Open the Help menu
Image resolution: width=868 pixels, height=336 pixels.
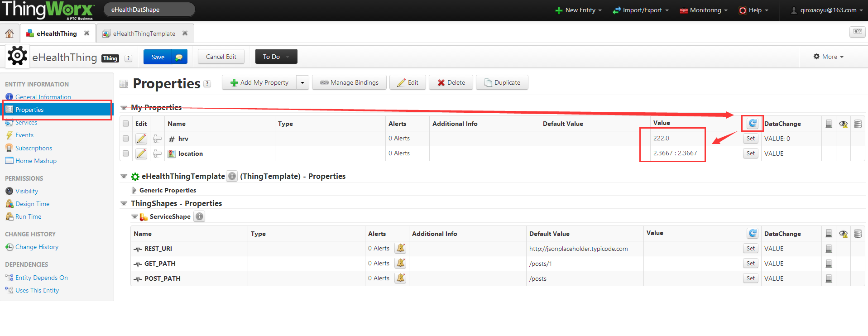pyautogui.click(x=754, y=10)
